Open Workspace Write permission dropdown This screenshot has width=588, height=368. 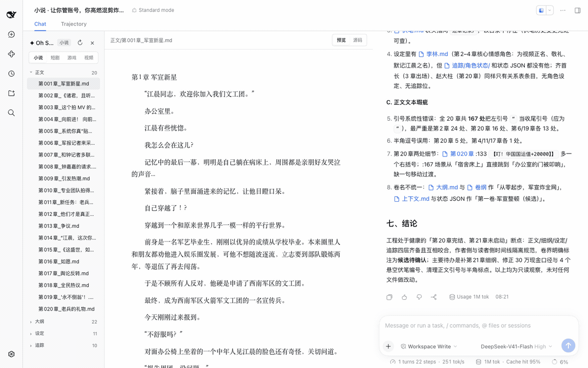(x=429, y=346)
